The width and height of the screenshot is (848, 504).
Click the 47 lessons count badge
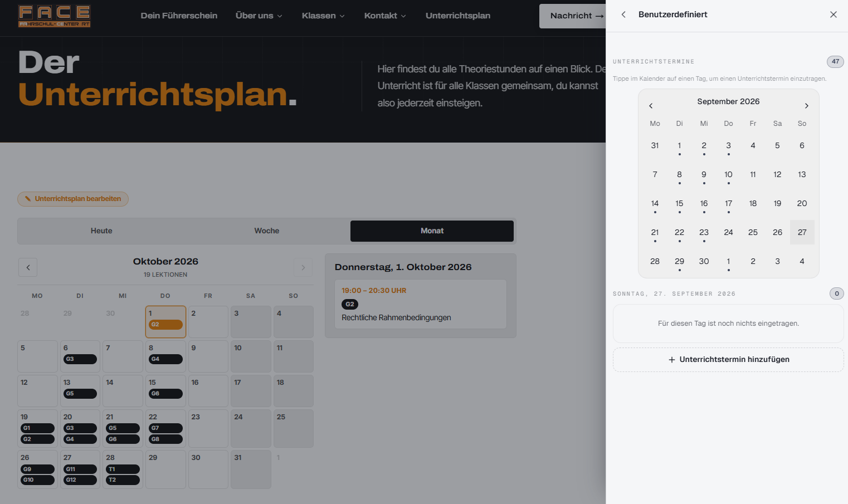pos(835,62)
